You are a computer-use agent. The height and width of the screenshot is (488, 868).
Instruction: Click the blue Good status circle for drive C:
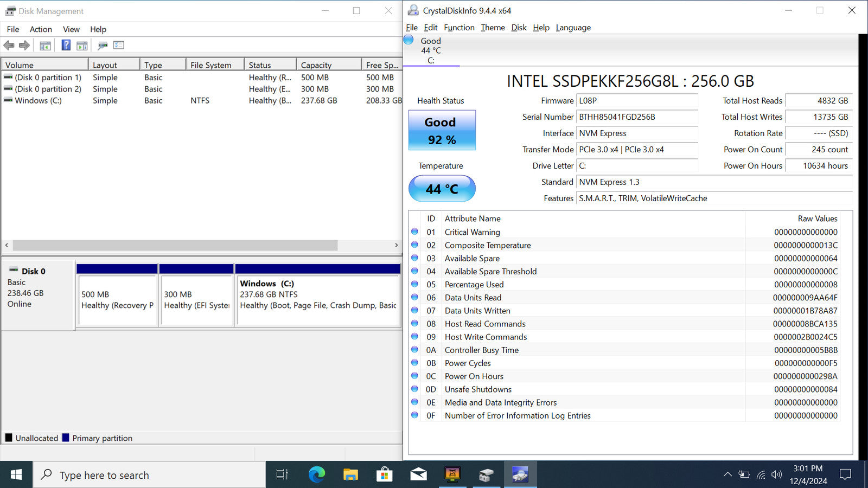pos(409,40)
